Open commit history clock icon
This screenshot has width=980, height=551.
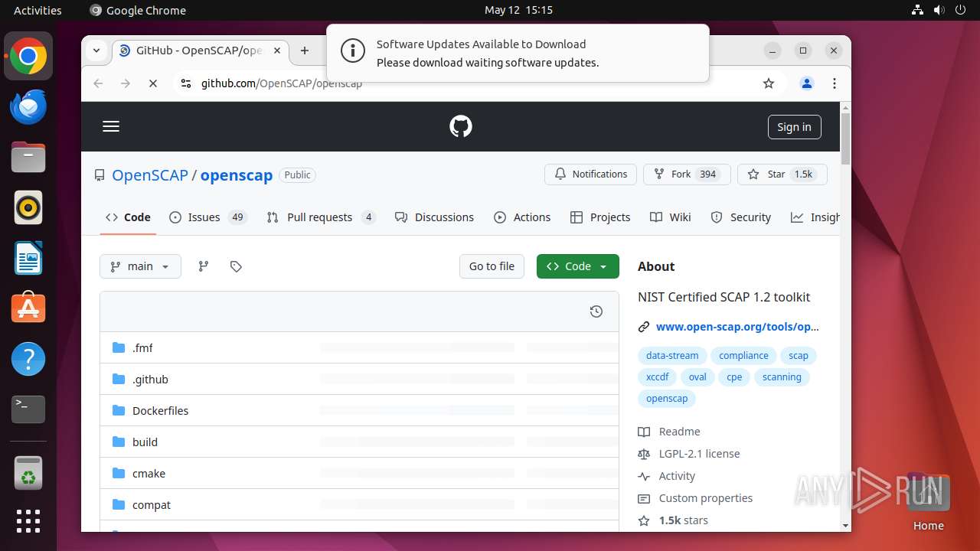coord(596,311)
